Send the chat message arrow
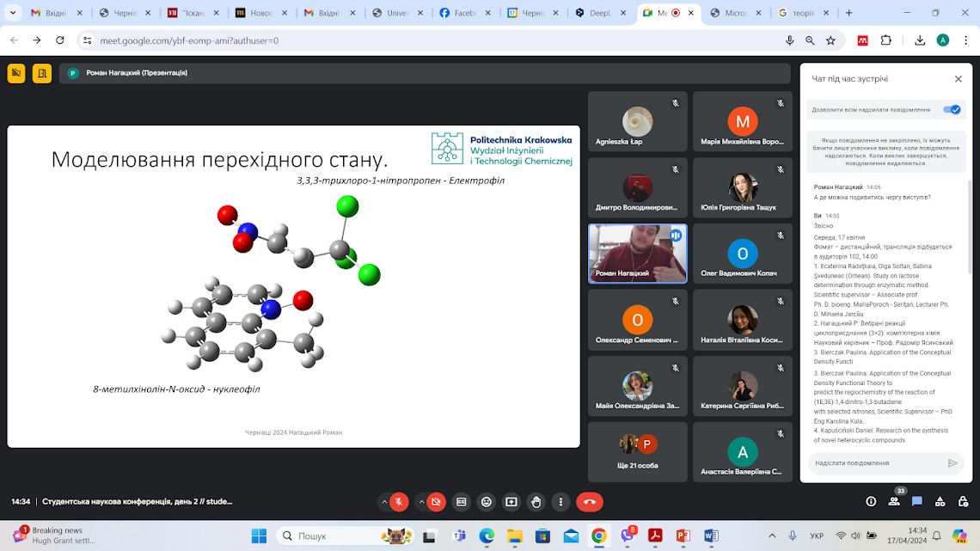 952,463
